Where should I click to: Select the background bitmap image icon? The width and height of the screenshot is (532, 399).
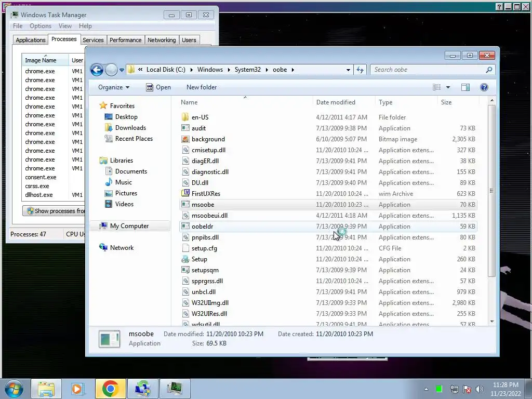click(185, 139)
